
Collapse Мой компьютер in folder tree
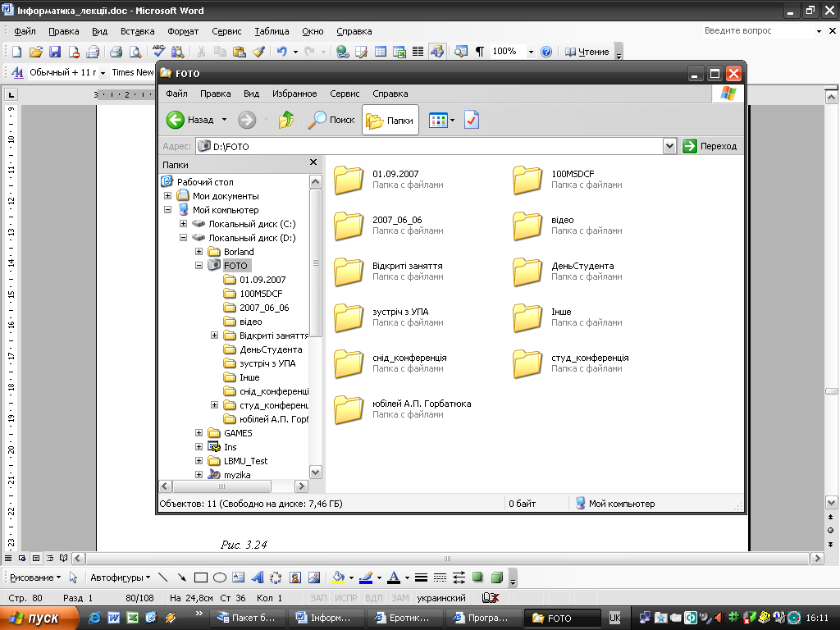[x=167, y=210]
